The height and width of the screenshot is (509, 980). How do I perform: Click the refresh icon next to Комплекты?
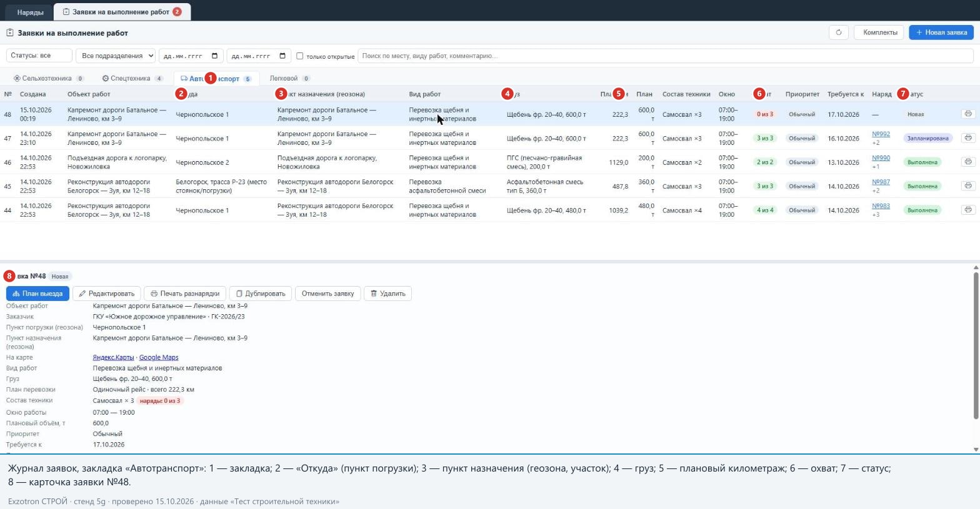point(839,32)
